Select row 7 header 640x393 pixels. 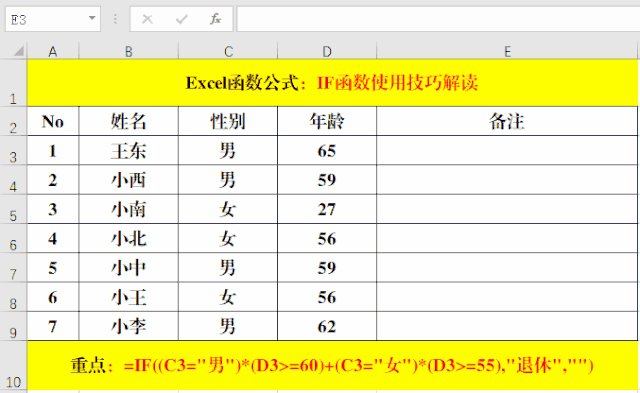pos(13,268)
